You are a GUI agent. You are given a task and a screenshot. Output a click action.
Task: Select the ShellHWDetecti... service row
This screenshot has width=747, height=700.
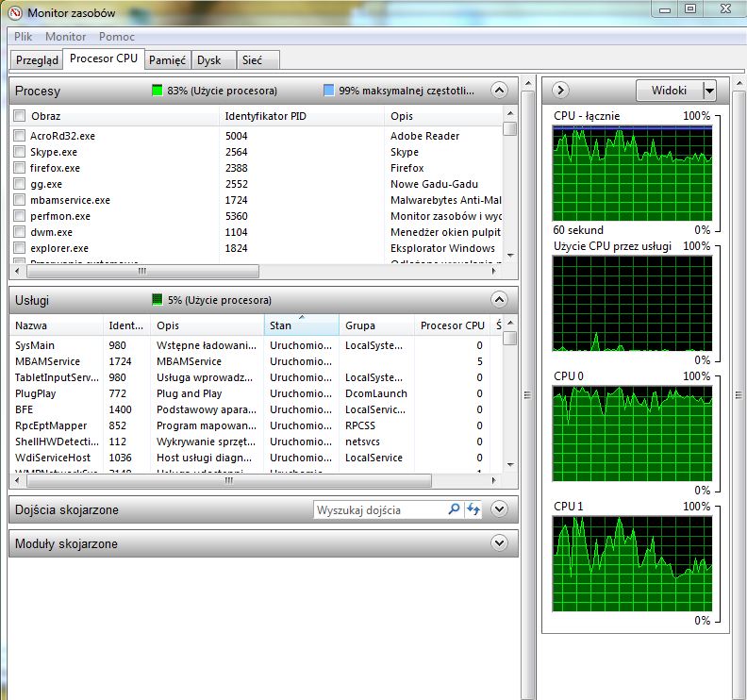(257, 442)
